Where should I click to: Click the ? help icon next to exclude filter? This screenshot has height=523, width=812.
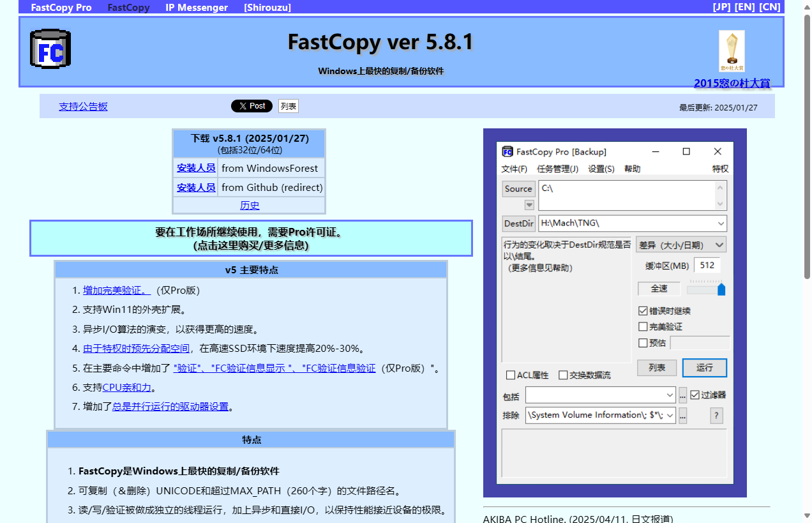point(716,415)
